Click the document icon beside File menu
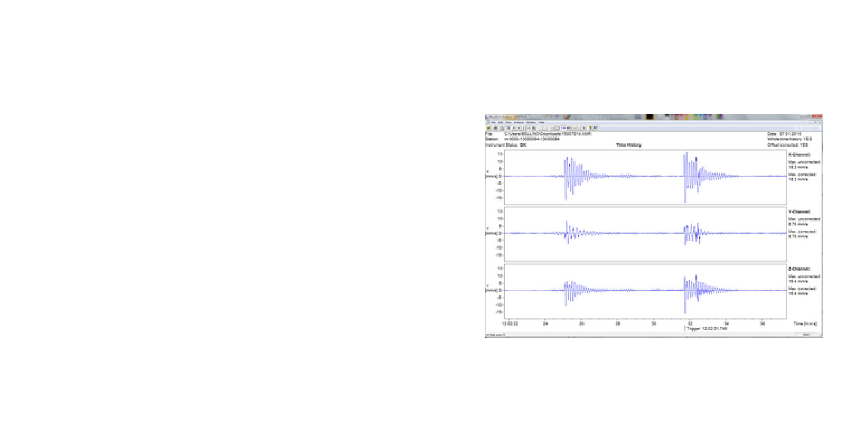Screen dimensions: 868x434 [x=488, y=122]
